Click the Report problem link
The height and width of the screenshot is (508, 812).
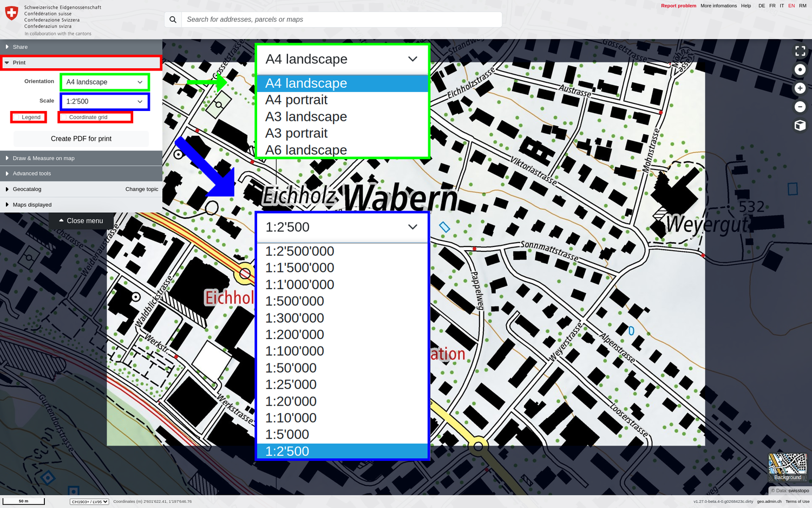tap(678, 6)
